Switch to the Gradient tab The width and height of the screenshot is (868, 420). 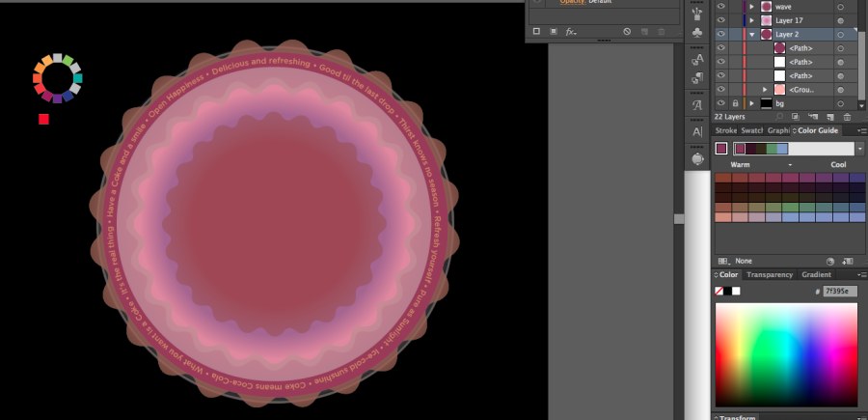pos(817,275)
